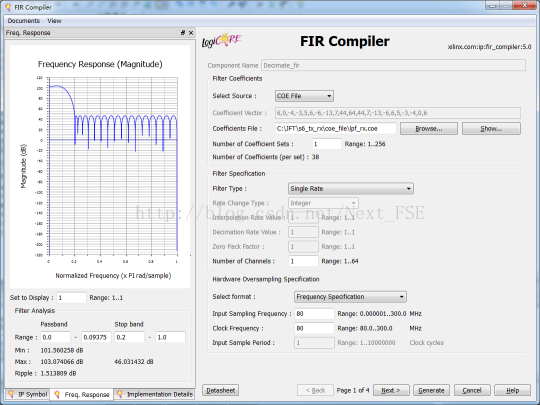Click the FIR Compiler title bar icon
The height and width of the screenshot is (405, 540).
(8, 7)
